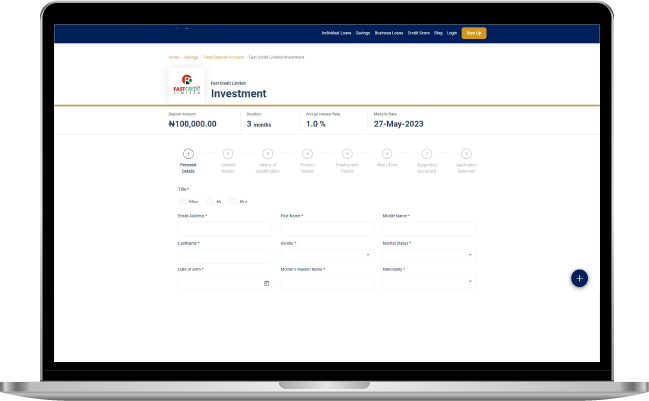Open Business Loans in the navigation bar
Image resolution: width=649 pixels, height=401 pixels.
(x=389, y=33)
